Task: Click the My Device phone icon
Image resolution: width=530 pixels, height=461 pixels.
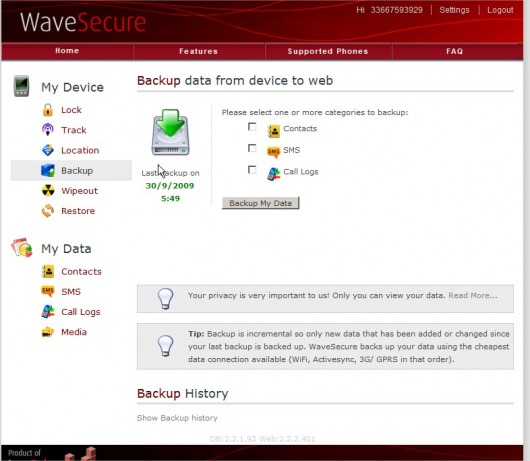Action: (21, 86)
